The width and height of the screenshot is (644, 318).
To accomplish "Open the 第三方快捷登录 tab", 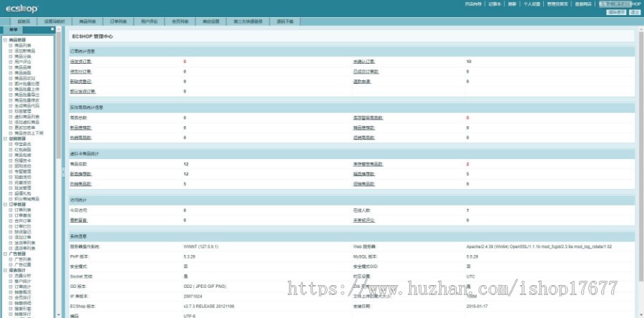I will (x=248, y=21).
